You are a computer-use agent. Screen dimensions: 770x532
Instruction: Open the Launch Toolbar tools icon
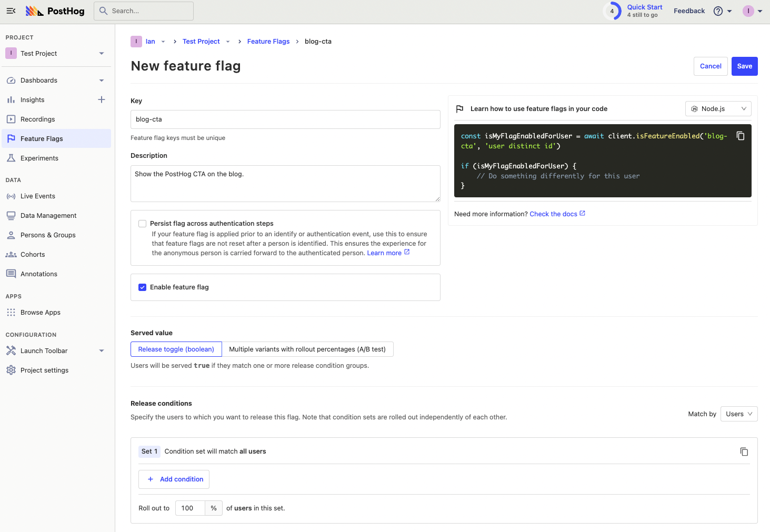click(x=11, y=350)
